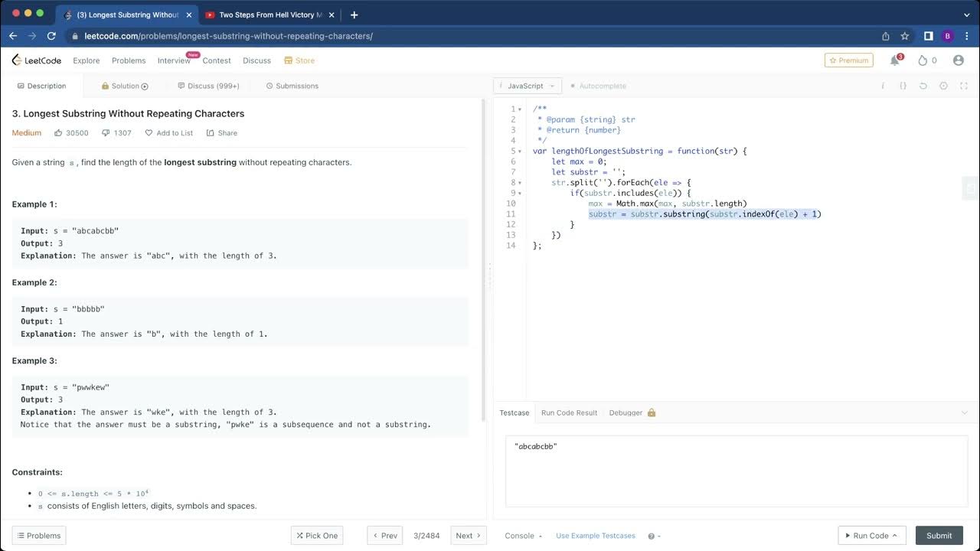Collapse the code fold at line 5
The height and width of the screenshot is (551, 980).
[x=520, y=152]
